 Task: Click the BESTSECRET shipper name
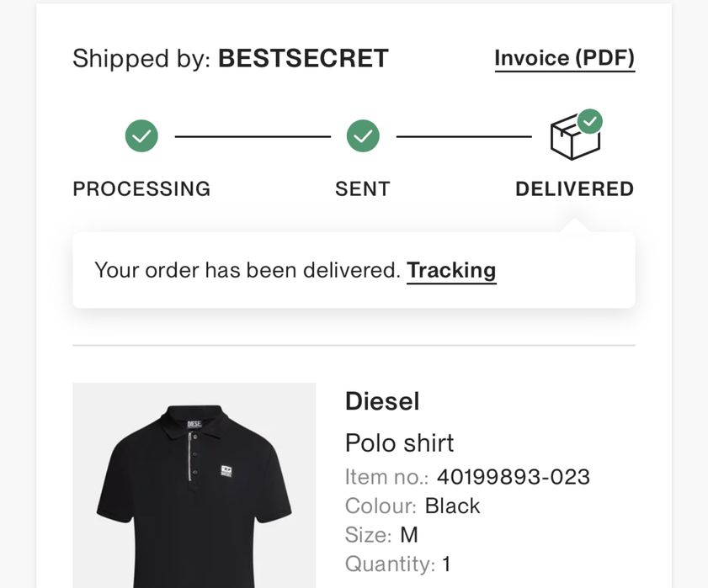pos(303,58)
